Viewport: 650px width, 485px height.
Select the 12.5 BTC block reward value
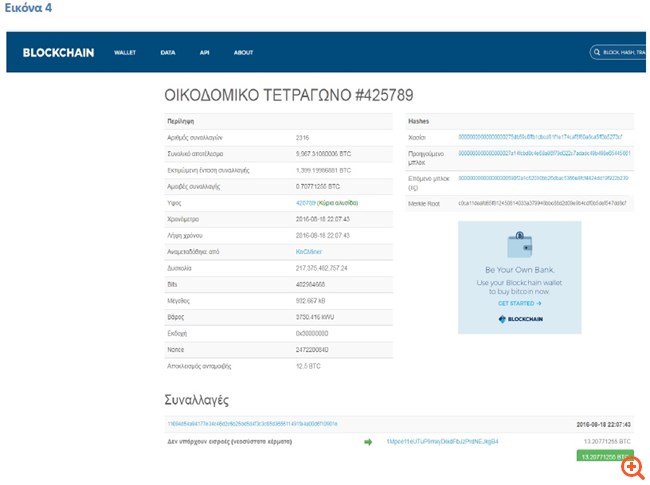308,366
